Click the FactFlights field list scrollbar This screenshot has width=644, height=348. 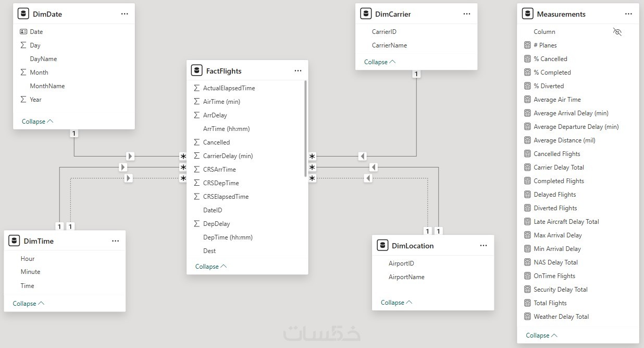[x=305, y=129]
